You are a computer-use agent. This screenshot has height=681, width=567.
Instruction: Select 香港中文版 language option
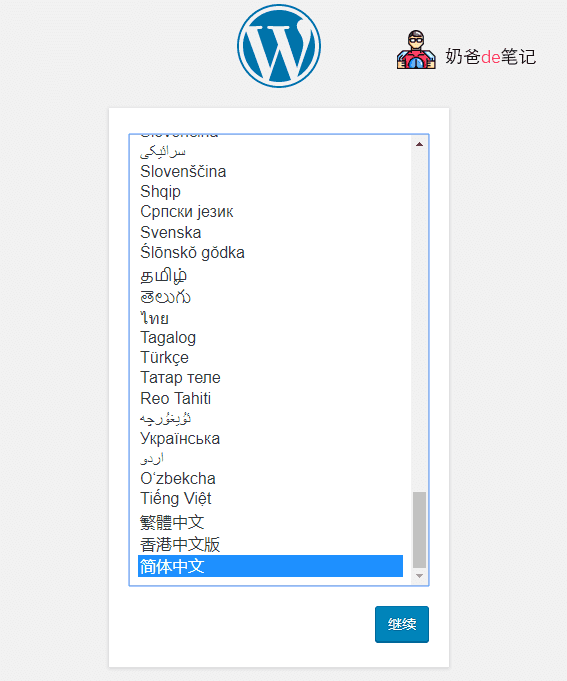click(270, 544)
